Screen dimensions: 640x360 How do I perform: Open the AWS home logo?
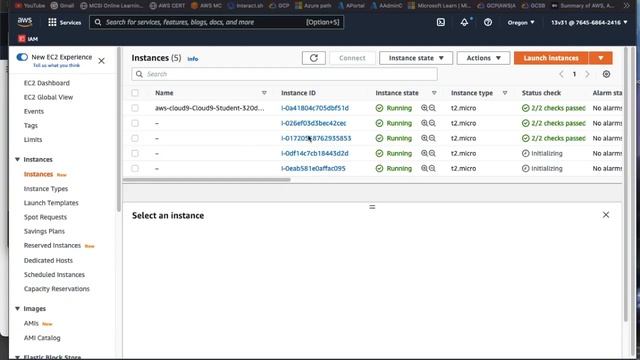(24, 22)
